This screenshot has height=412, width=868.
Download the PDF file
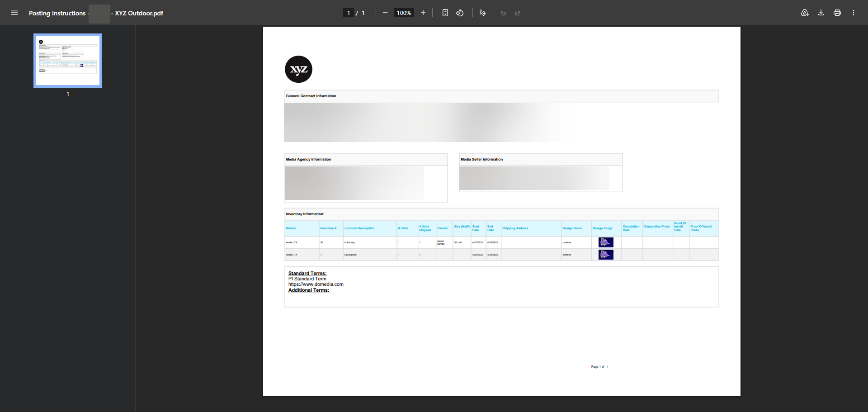pyautogui.click(x=821, y=13)
